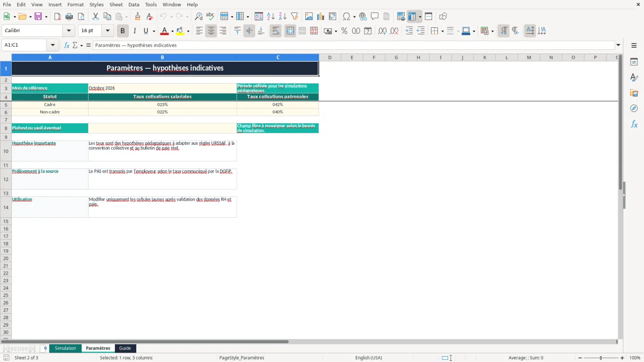The height and width of the screenshot is (362, 644).
Task: Switch to the Guide sheet tab
Action: 125,348
